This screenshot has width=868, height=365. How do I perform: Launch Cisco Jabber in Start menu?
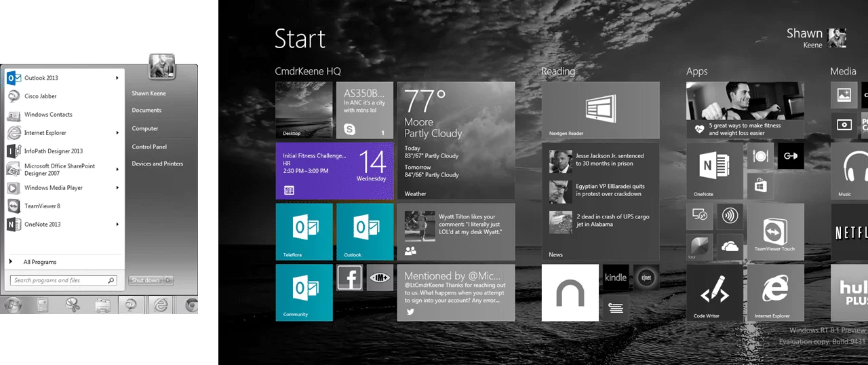point(64,96)
